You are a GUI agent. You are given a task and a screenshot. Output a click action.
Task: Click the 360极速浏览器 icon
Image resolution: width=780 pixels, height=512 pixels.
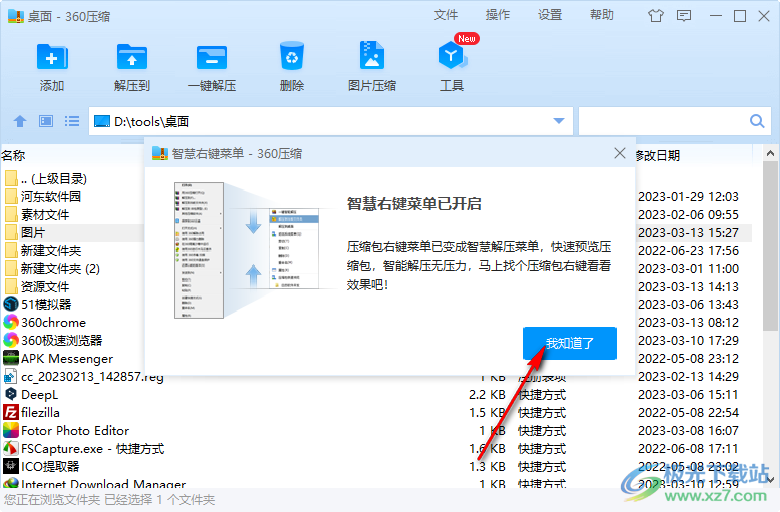pyautogui.click(x=10, y=340)
